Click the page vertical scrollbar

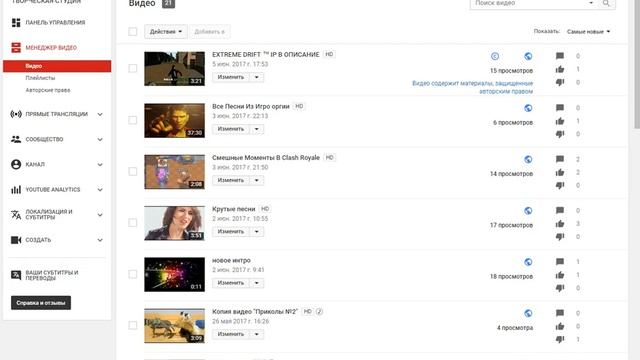coord(637,64)
